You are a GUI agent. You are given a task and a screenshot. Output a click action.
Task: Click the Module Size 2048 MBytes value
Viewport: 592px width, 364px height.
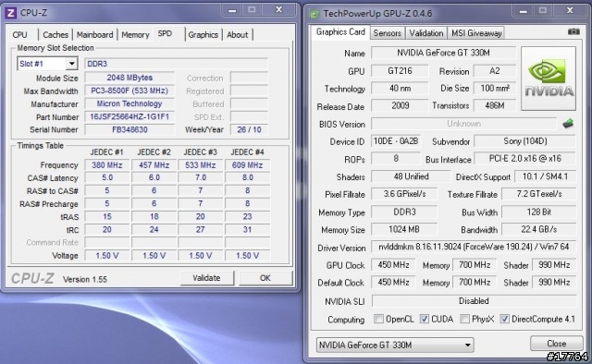point(129,78)
